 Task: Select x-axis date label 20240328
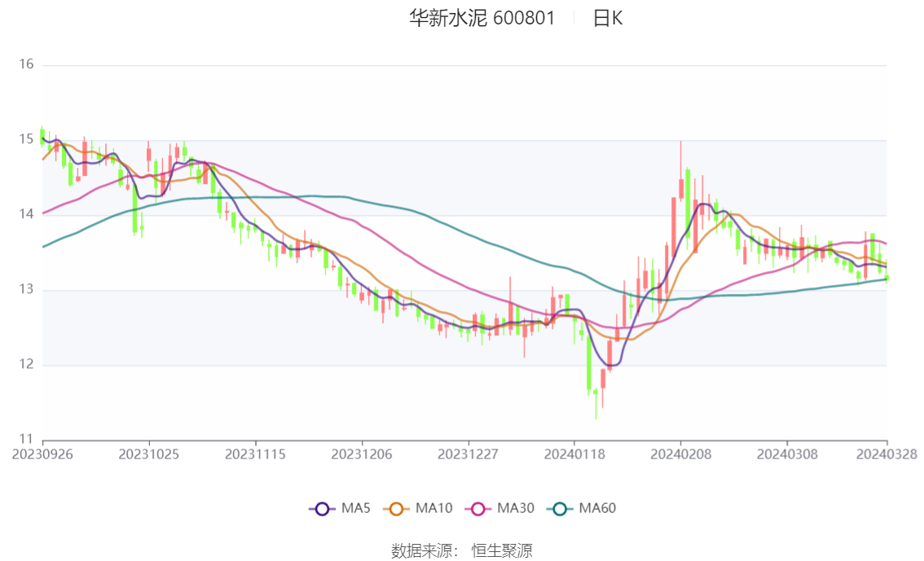pos(887,454)
